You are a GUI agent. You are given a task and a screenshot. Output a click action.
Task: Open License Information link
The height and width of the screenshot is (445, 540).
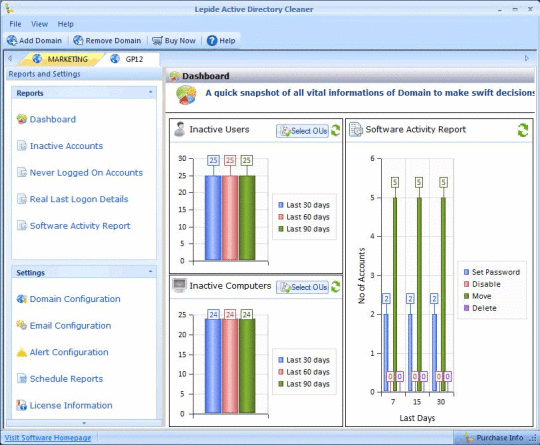[x=71, y=405]
